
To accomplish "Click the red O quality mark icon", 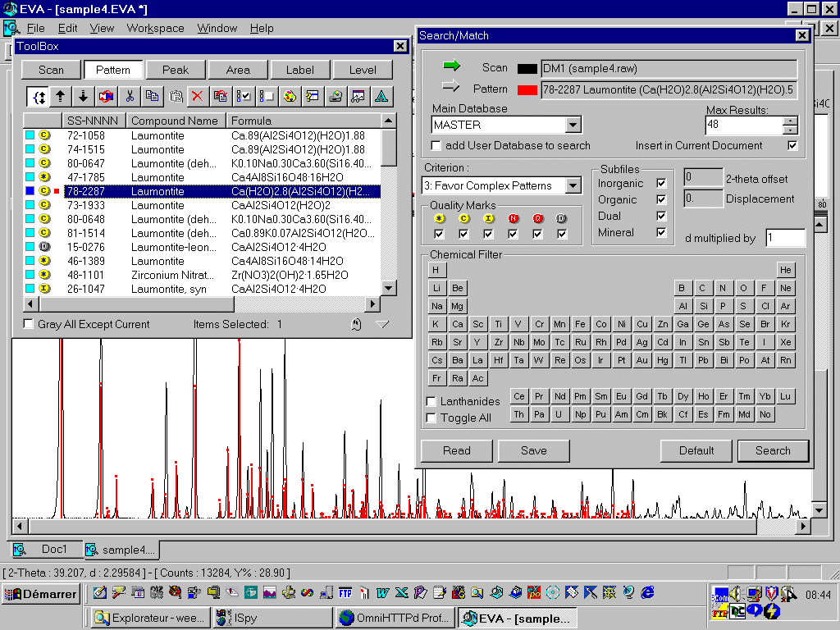I will point(538,218).
